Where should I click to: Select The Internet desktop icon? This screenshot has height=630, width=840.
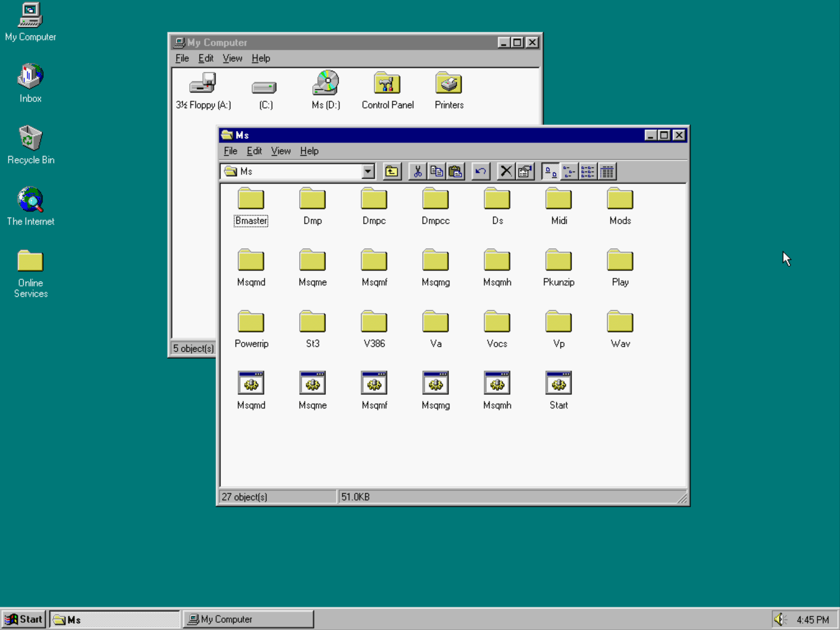point(31,207)
